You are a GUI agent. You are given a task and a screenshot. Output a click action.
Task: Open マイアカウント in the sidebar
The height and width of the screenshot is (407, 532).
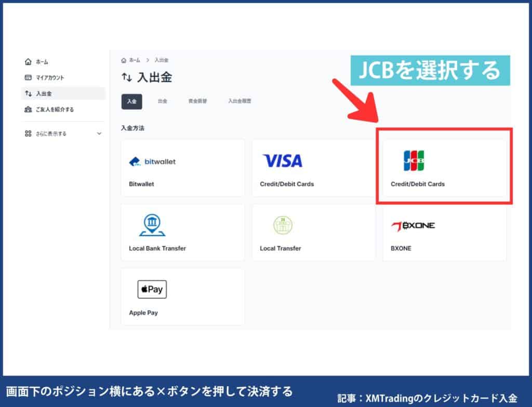pyautogui.click(x=50, y=78)
